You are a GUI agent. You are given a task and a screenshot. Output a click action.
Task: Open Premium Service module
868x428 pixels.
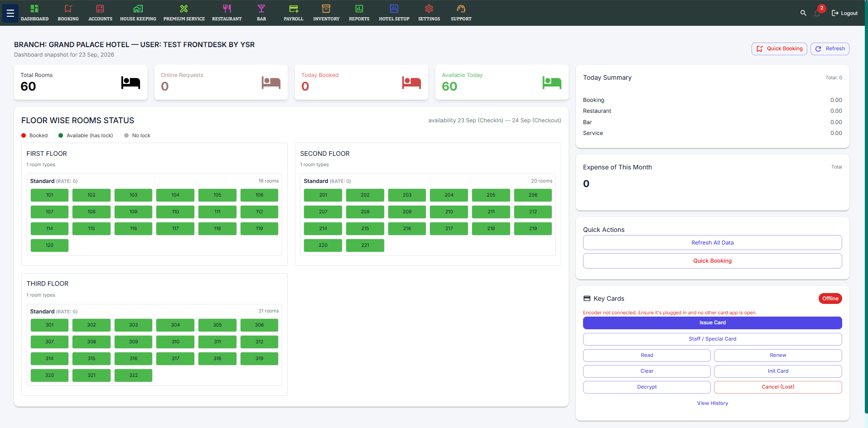click(x=184, y=13)
